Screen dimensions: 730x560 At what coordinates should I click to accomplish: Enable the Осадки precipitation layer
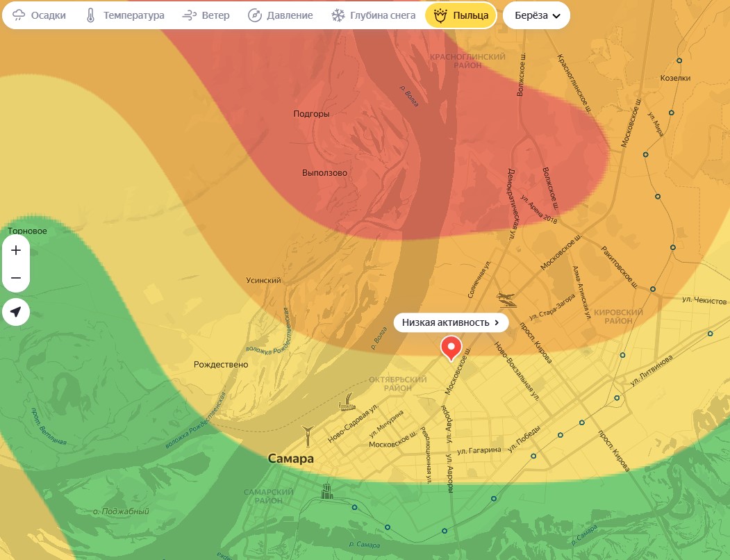click(40, 15)
